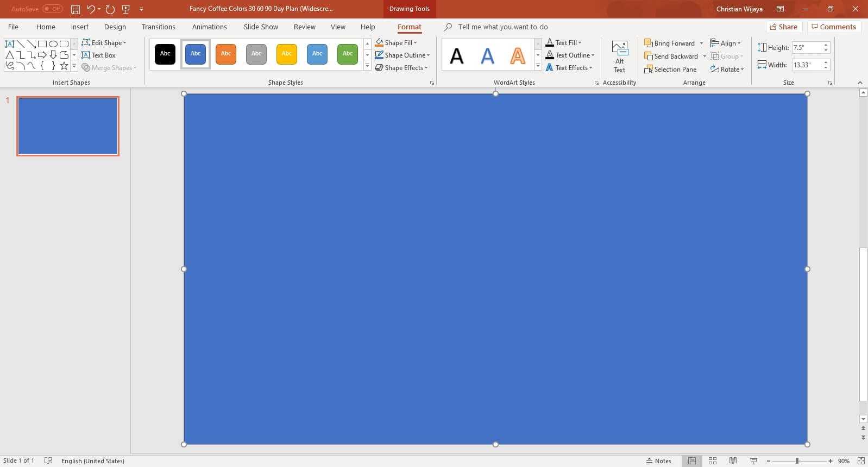Start presentation from beginning icon in quick access
This screenshot has height=467, width=868.
[126, 9]
